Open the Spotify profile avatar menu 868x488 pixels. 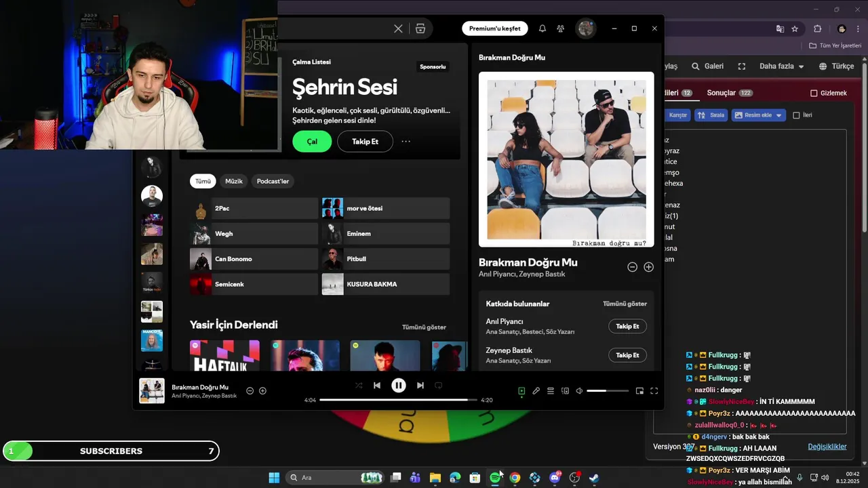tap(585, 28)
